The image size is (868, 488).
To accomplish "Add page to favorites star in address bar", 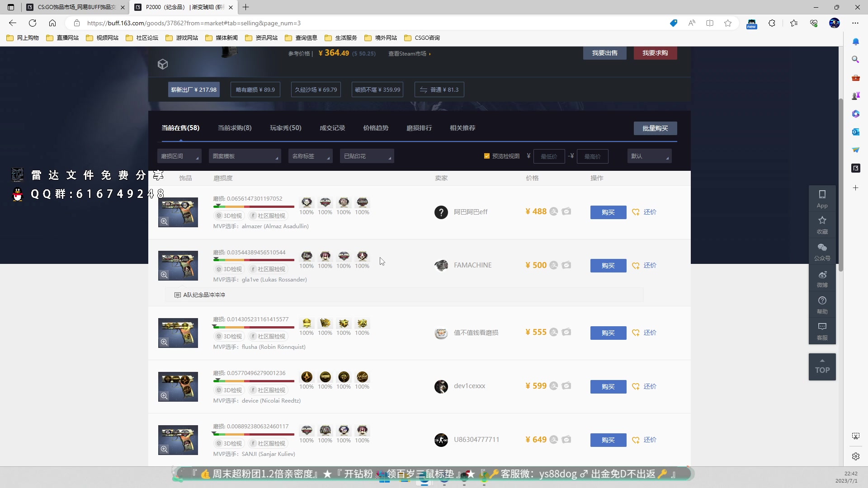I will click(x=728, y=23).
